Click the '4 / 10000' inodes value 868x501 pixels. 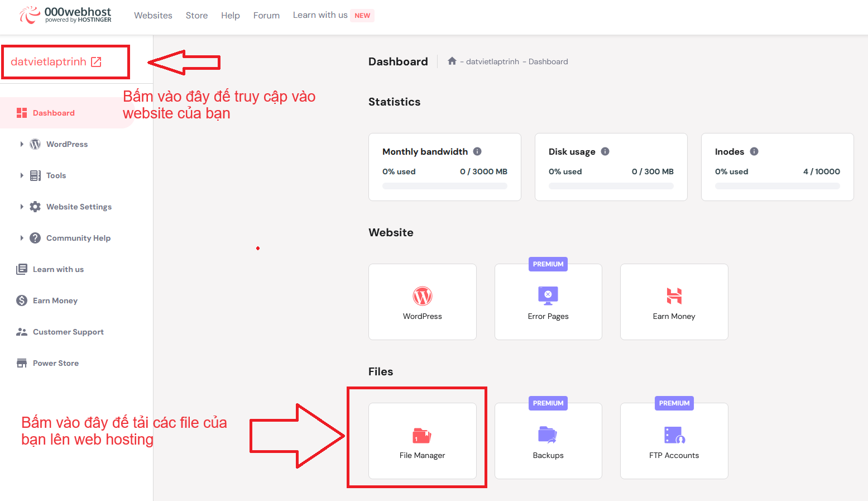(822, 171)
